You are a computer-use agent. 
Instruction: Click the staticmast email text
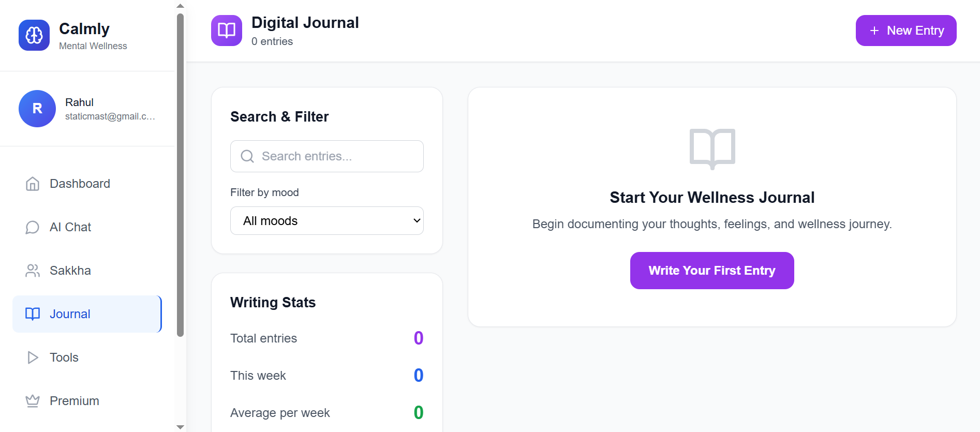point(110,116)
